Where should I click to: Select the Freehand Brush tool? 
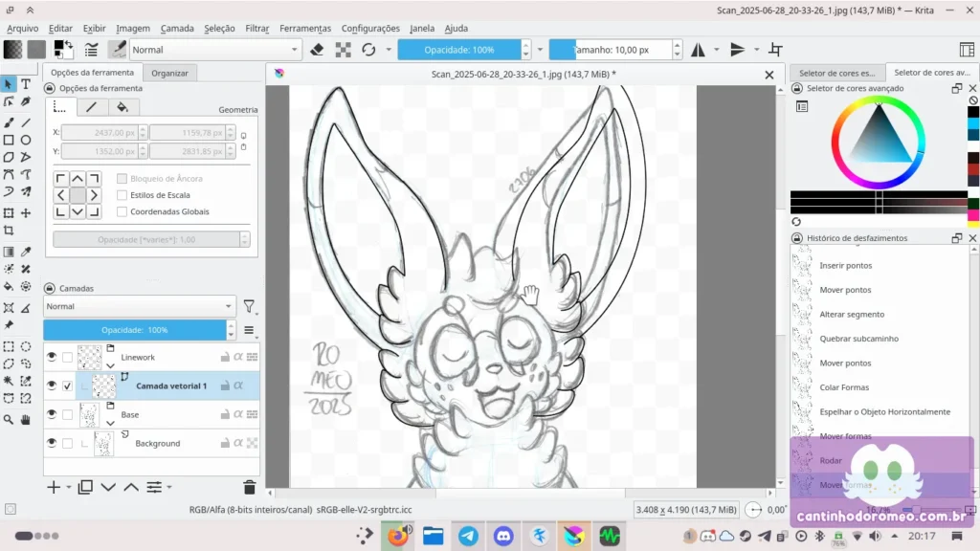(x=9, y=122)
